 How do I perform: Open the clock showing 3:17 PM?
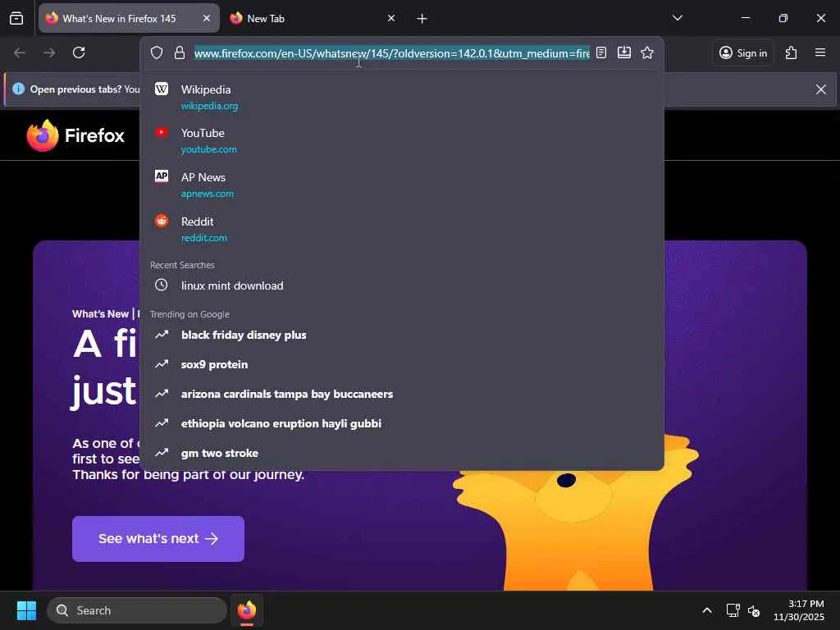point(799,610)
